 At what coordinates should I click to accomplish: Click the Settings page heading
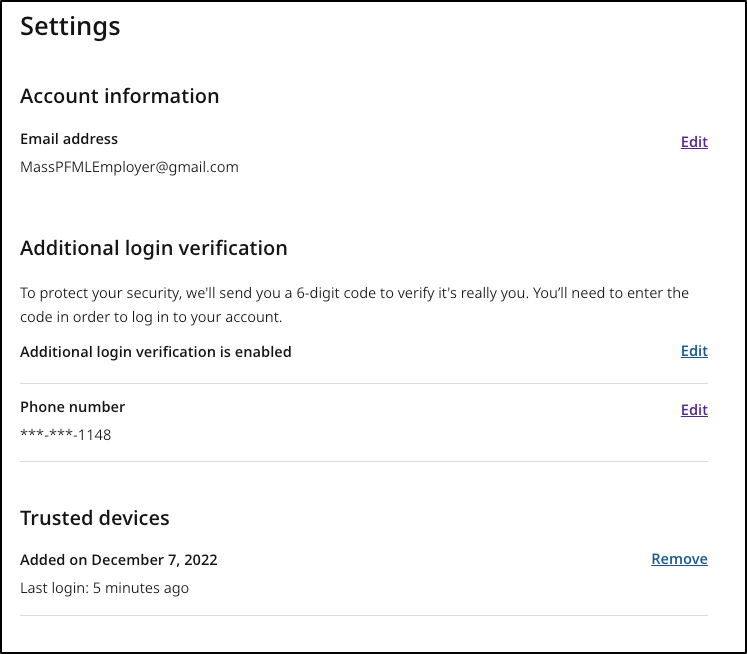coord(70,27)
